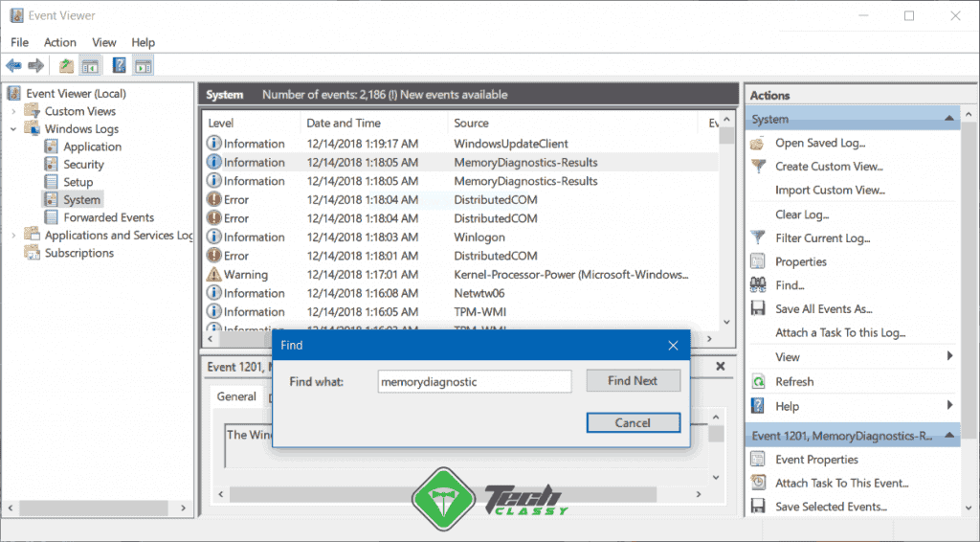Click the Save All Events As disk icon
This screenshot has width=980, height=542.
click(x=758, y=308)
